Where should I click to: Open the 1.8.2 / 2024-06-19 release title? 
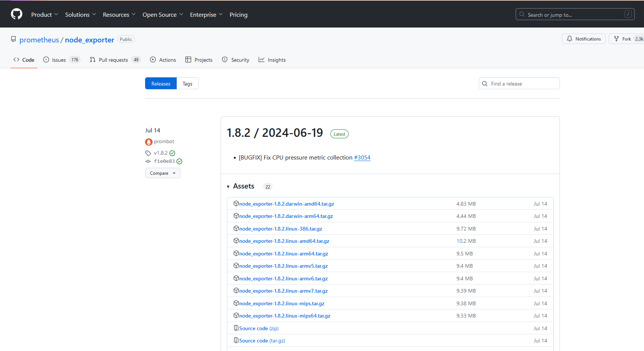coord(275,133)
